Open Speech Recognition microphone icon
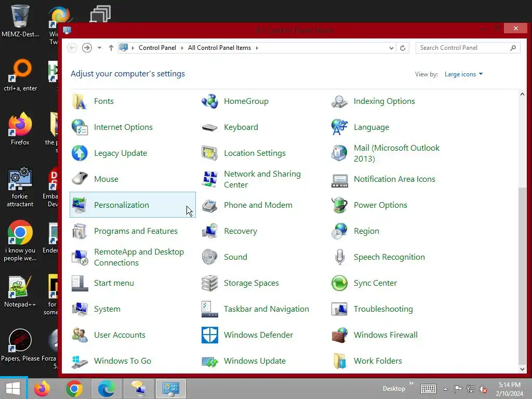The width and height of the screenshot is (532, 399). (339, 257)
